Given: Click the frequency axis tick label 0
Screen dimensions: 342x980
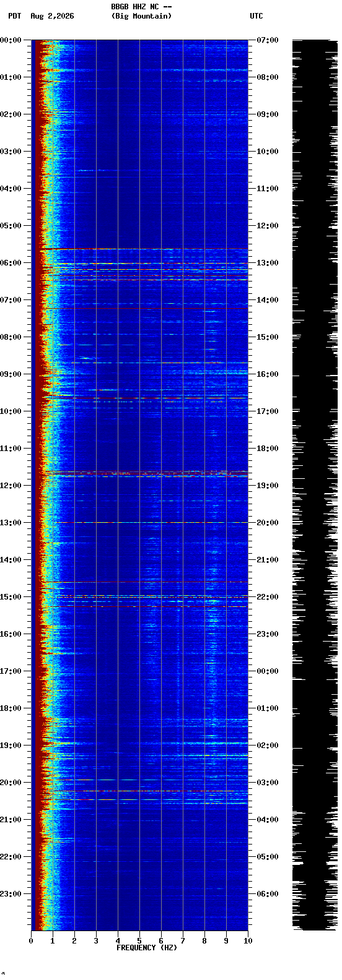Looking at the screenshot, I should click(31, 941).
